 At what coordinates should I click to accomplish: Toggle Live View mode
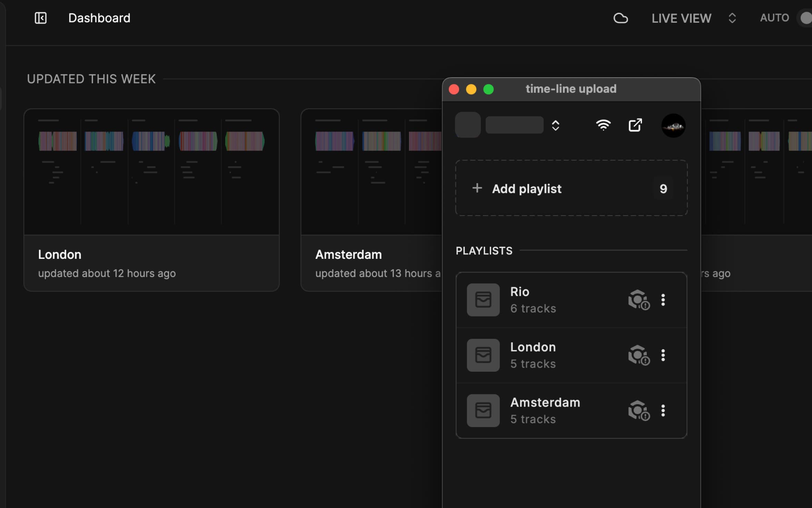point(681,18)
